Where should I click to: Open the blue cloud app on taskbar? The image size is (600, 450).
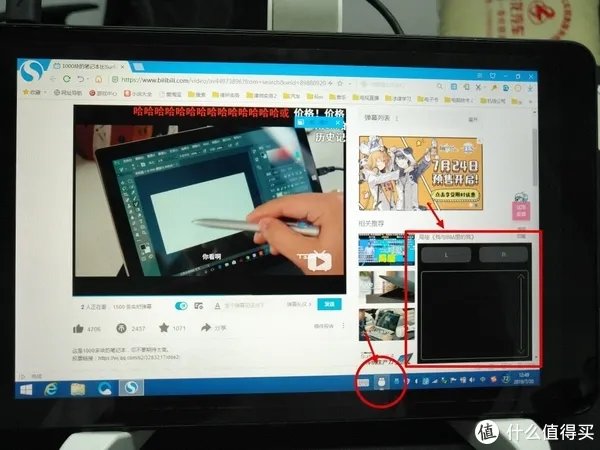[104, 389]
